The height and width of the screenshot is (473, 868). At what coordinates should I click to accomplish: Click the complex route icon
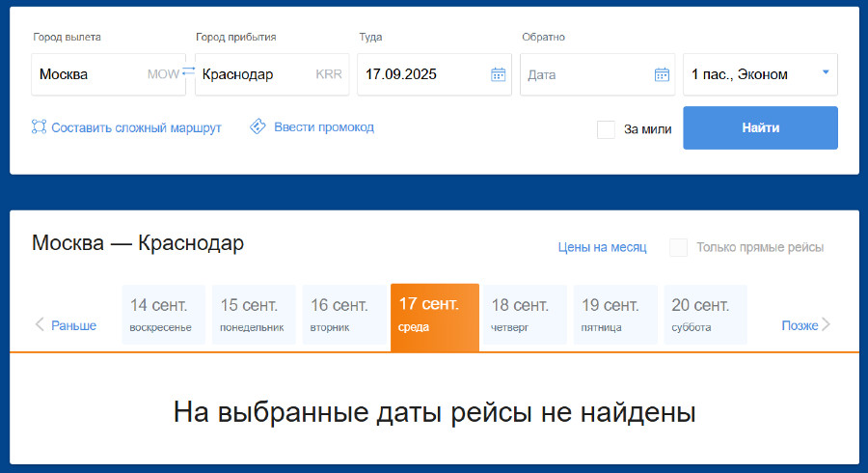pos(39,126)
